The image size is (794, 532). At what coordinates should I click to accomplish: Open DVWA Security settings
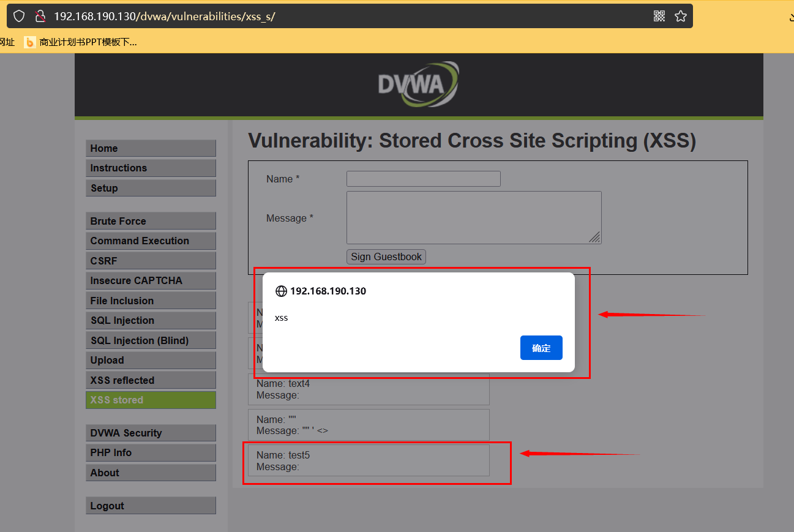click(x=151, y=433)
